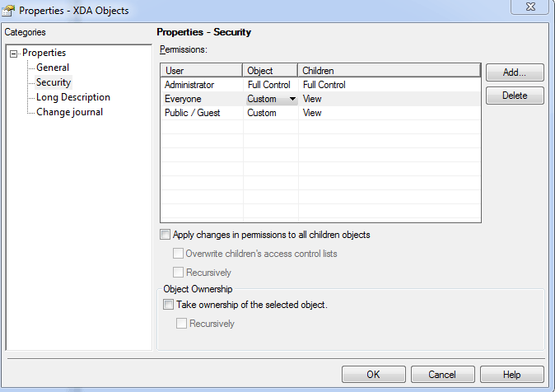Open Change journal category
The width and height of the screenshot is (555, 392).
tap(69, 112)
